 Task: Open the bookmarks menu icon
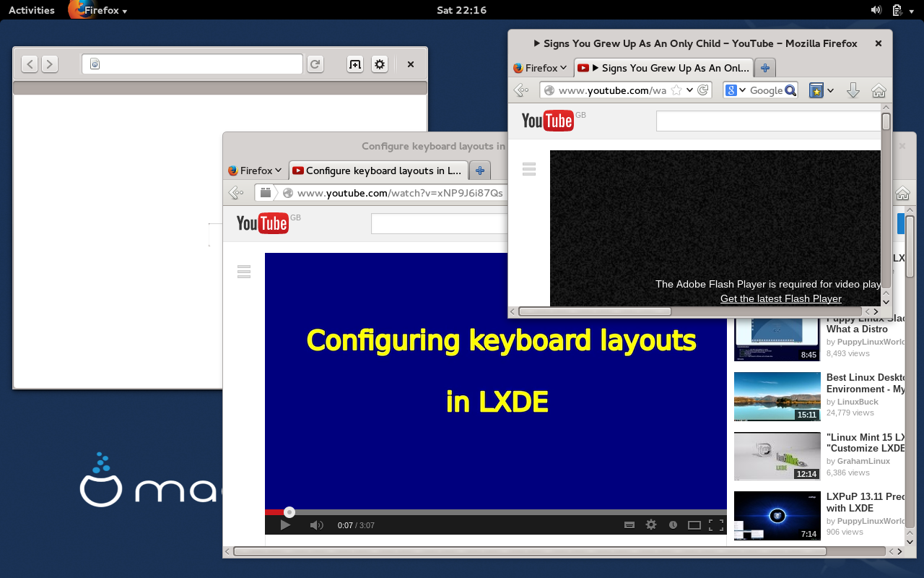coord(816,90)
